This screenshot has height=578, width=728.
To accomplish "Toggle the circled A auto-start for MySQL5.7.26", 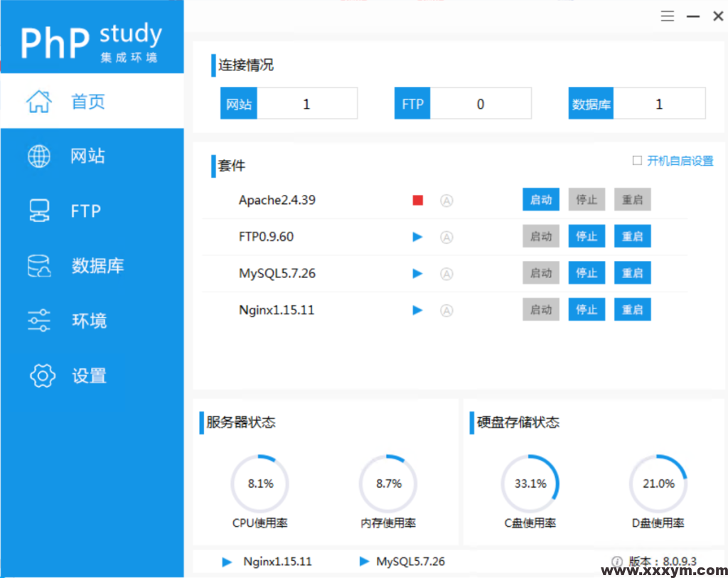I will tap(446, 274).
